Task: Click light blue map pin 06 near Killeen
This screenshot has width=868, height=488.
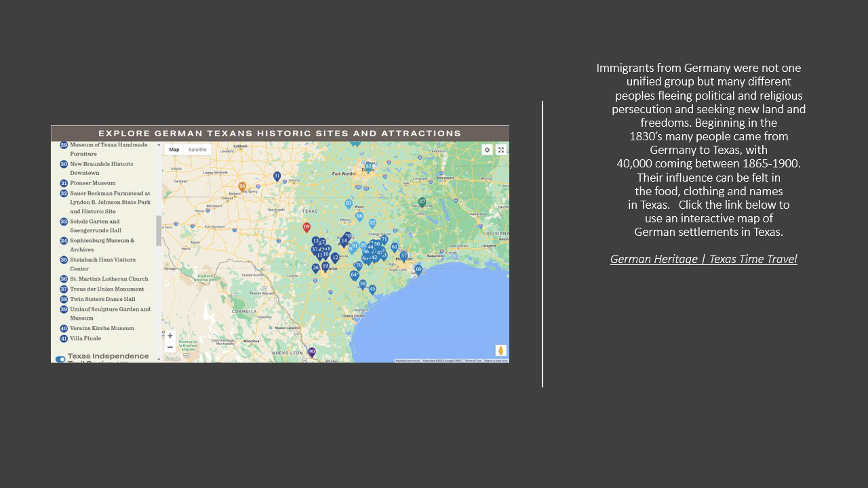Action: (x=359, y=217)
